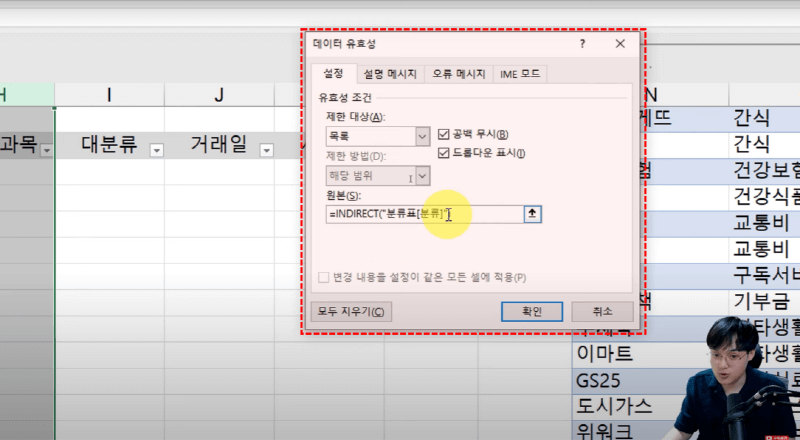The height and width of the screenshot is (440, 800).
Task: Open the 거래일 column filter dropdown
Action: [x=266, y=150]
